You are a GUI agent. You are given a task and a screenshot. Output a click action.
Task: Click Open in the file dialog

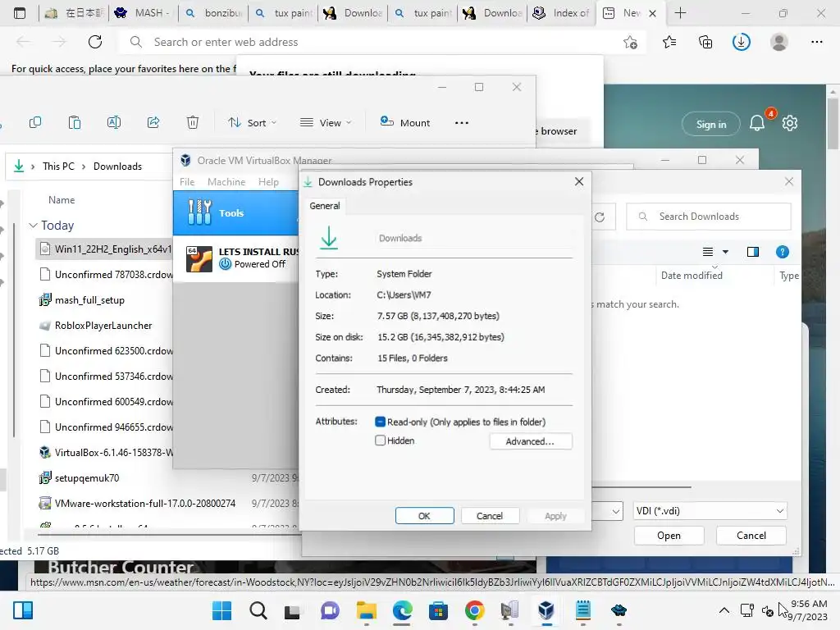pyautogui.click(x=669, y=536)
